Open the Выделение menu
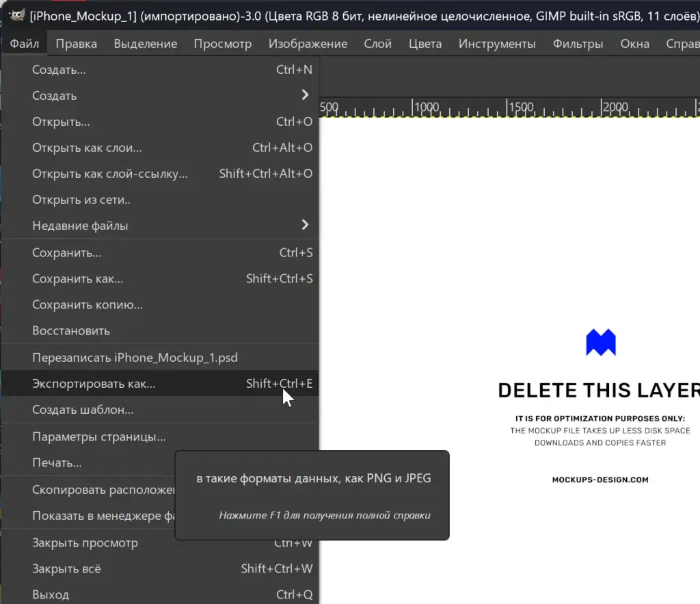Image resolution: width=700 pixels, height=604 pixels. coord(146,43)
